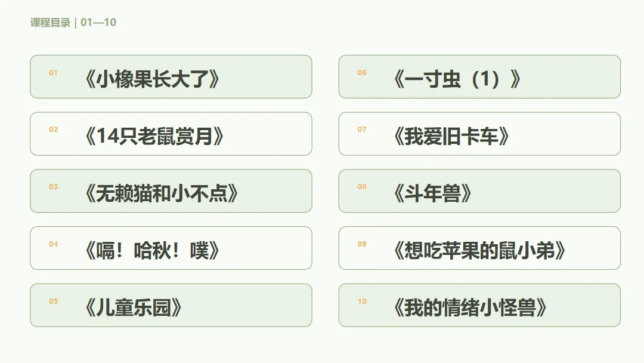Click the orange number 03 label
Viewport: 644px width, 363px height.
tap(54, 187)
